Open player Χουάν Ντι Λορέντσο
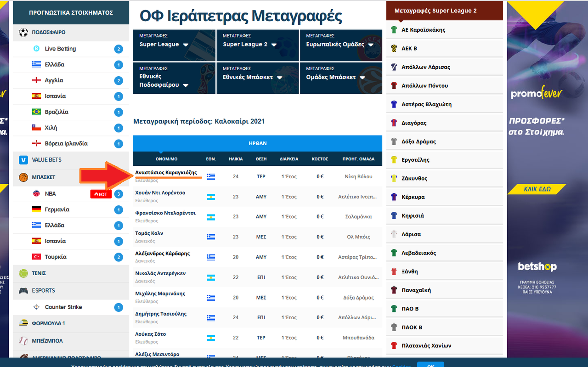 tap(160, 193)
